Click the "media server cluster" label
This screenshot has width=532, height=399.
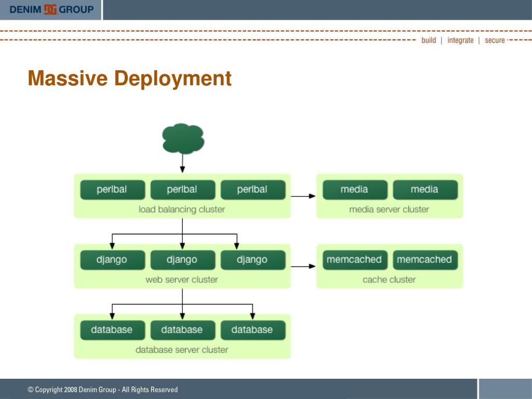(x=389, y=209)
